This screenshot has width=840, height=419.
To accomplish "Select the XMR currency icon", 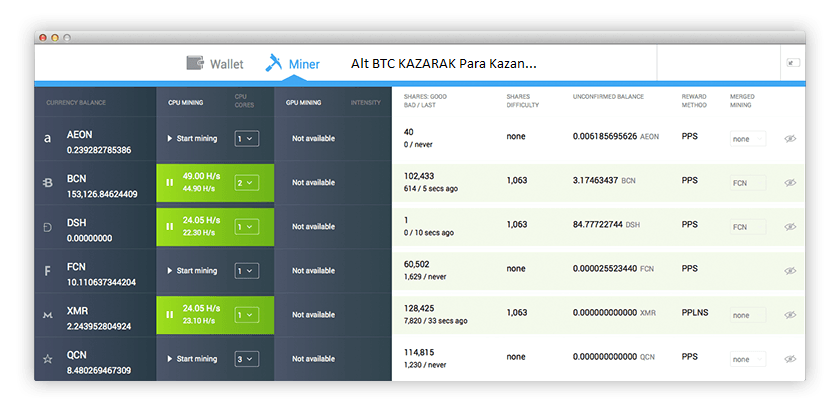I will click(x=47, y=316).
